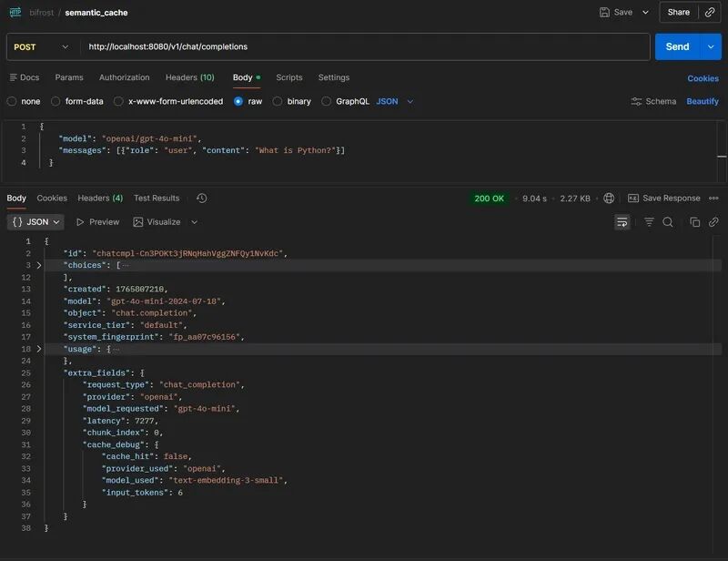Viewport: 728px width, 561px height.
Task: Choose the binary body option
Action: (278, 101)
